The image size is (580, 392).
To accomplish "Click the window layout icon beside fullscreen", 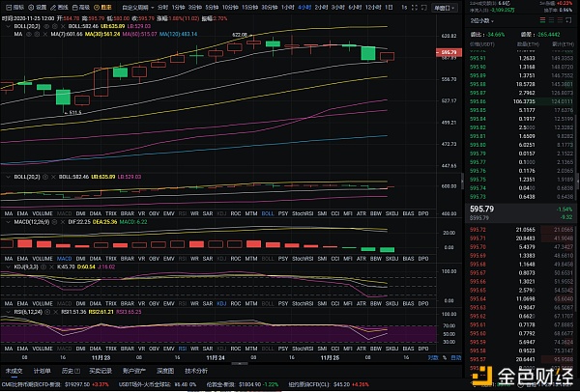I will click(424, 8).
